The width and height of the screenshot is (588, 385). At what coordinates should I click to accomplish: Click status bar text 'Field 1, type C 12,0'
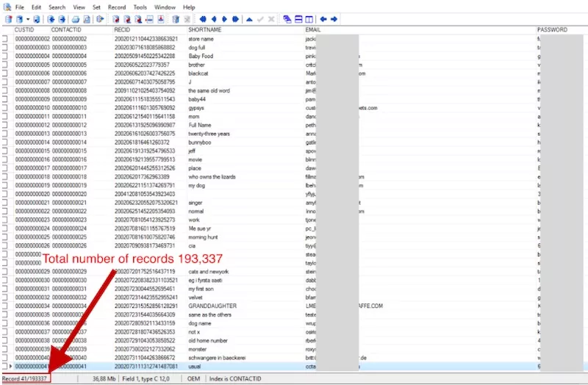pos(146,378)
